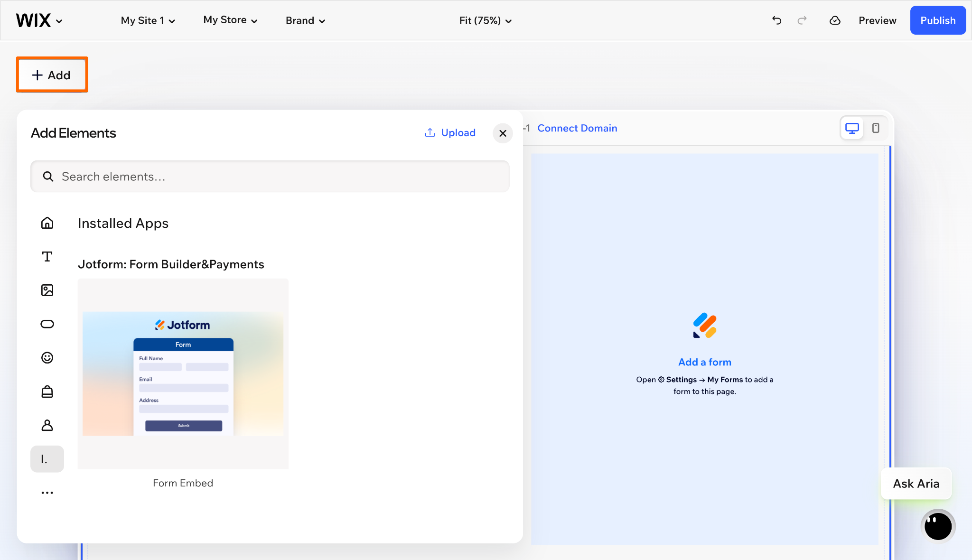Image resolution: width=972 pixels, height=560 pixels.
Task: Click the Publish button
Action: pos(938,20)
